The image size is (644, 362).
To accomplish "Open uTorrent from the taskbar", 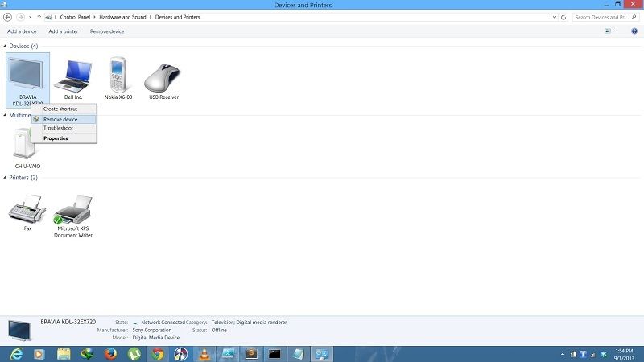I will click(x=134, y=354).
